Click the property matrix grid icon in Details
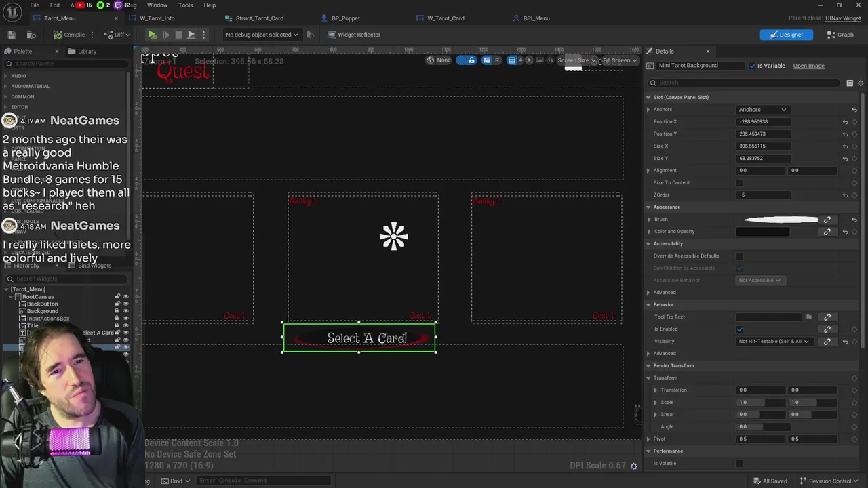 point(850,83)
